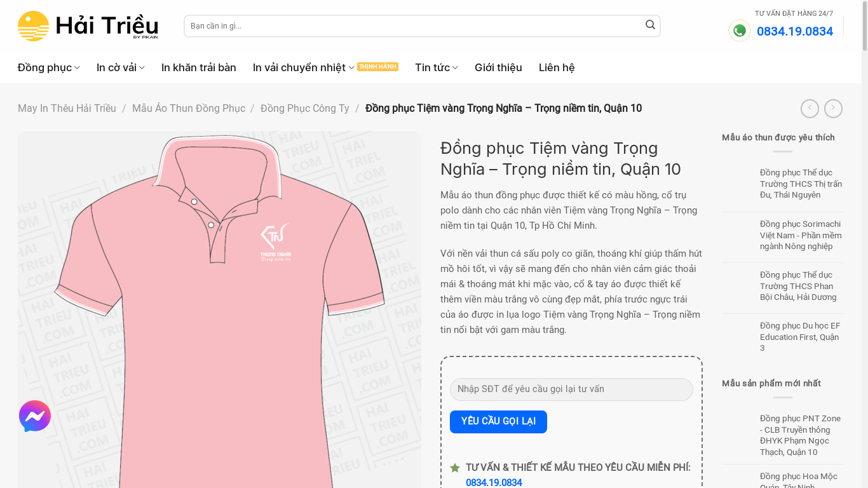This screenshot has height=488, width=868.
Task: Call hotline 0834.19.0834 in header
Action: [794, 32]
